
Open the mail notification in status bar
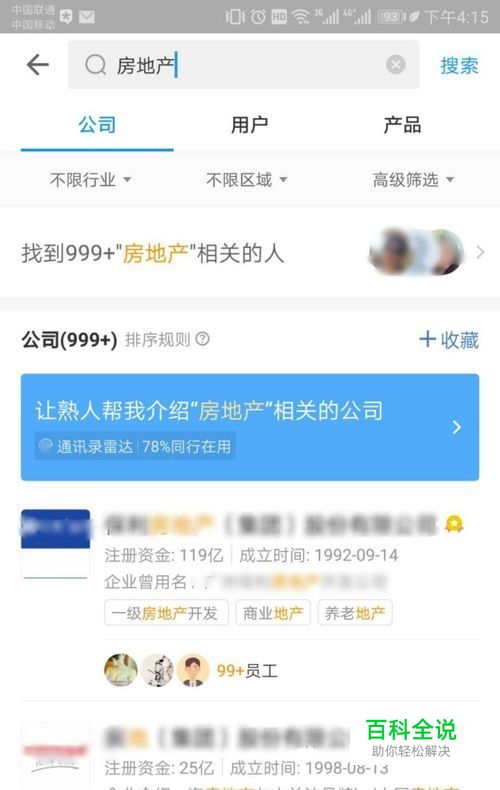coord(87,17)
